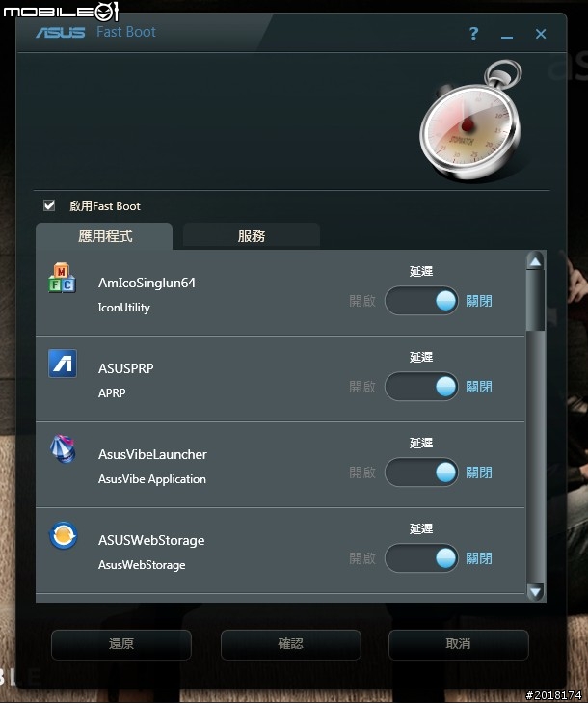Close the Fast Boot window
Image resolution: width=588 pixels, height=703 pixels.
541,34
